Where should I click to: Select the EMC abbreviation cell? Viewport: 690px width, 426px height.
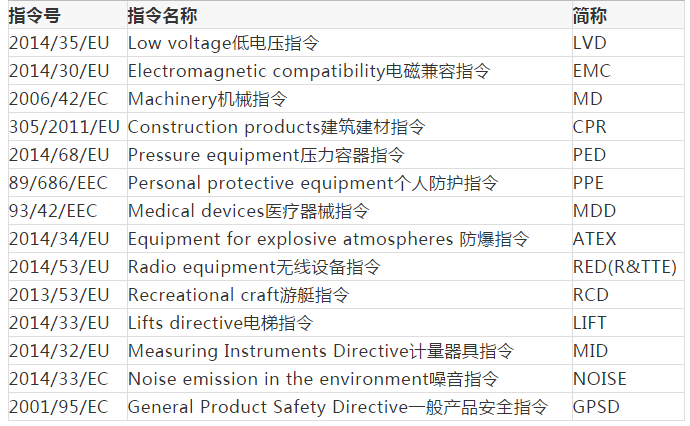tap(591, 71)
